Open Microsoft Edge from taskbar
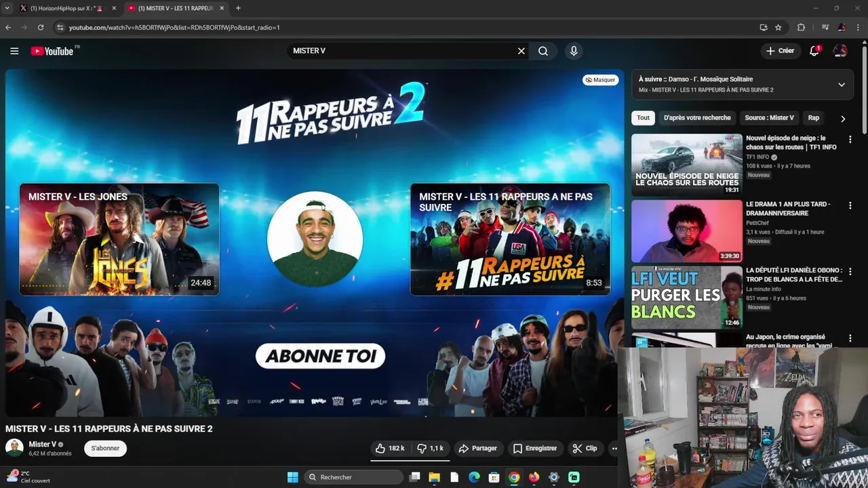This screenshot has width=868, height=488. click(x=475, y=477)
